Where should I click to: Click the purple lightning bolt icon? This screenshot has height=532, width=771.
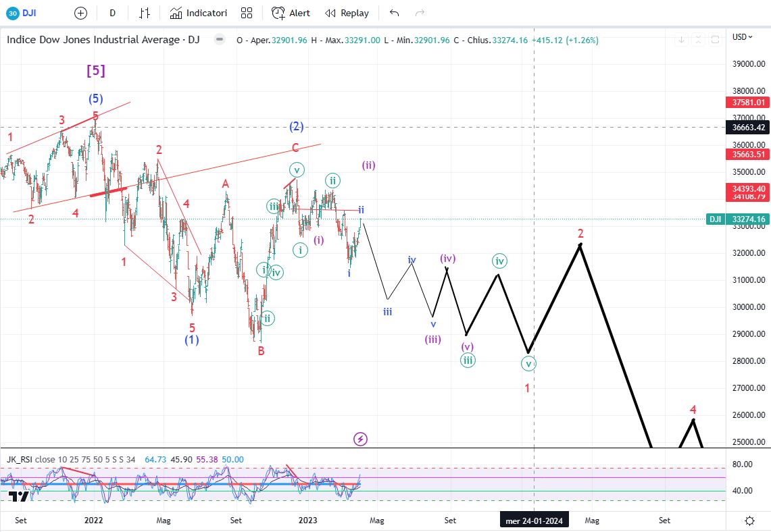(360, 439)
